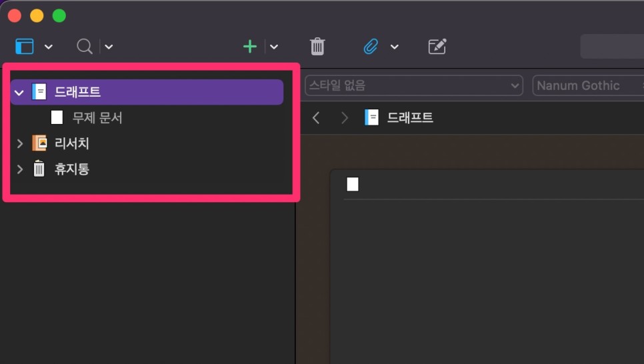This screenshot has width=644, height=364.
Task: Open the view options dropdown arrow
Action: point(49,47)
